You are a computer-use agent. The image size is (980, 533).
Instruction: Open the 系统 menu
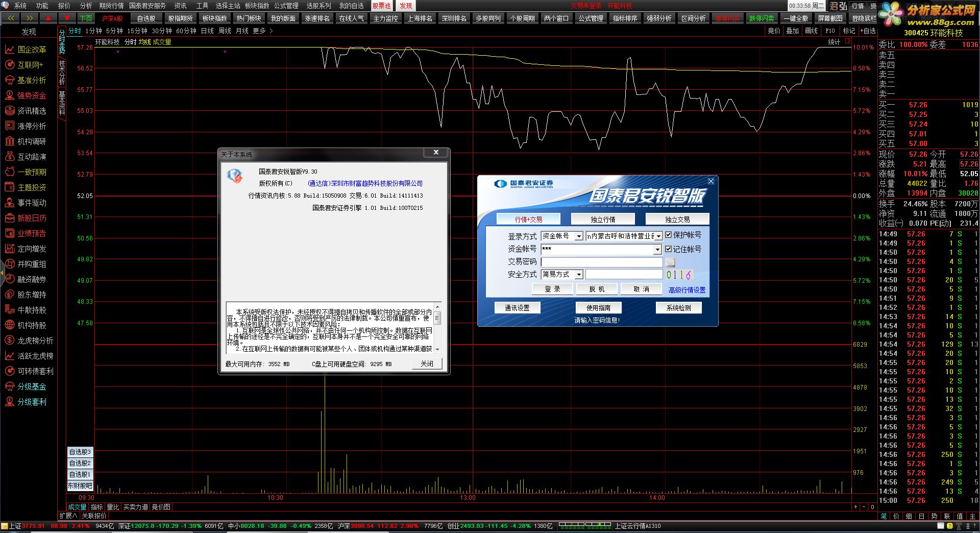(x=20, y=6)
